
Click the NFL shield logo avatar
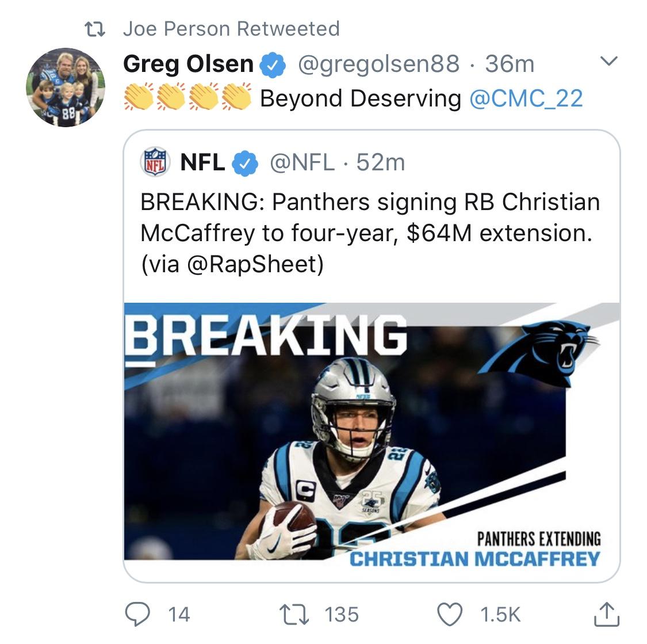click(155, 162)
